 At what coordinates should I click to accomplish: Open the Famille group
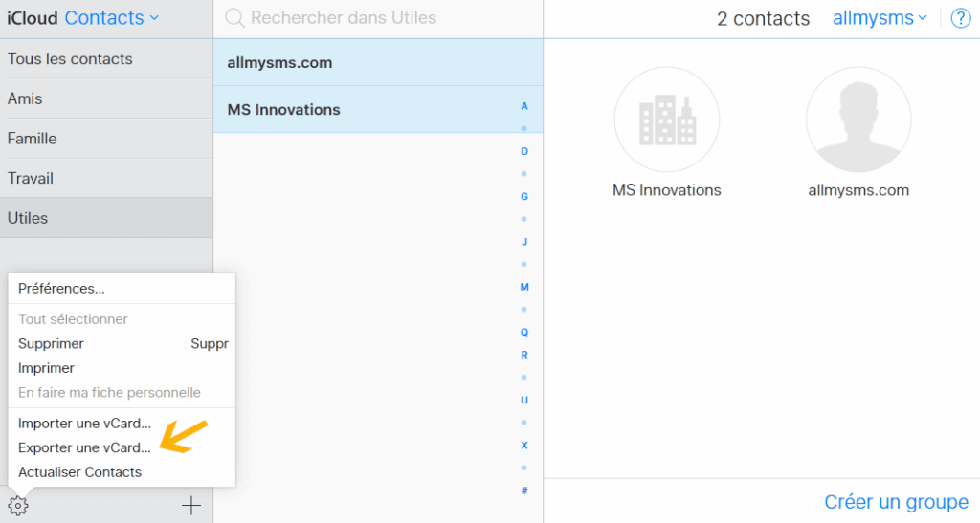pos(106,139)
